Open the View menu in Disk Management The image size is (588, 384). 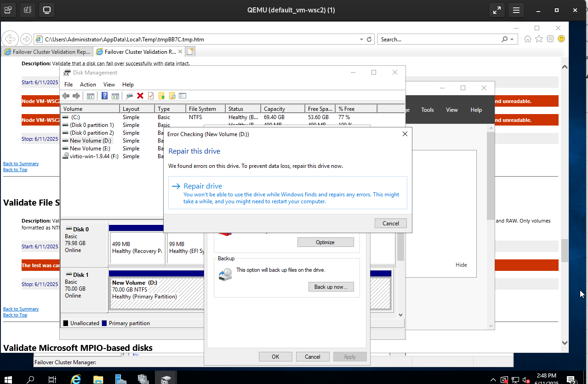tap(109, 85)
